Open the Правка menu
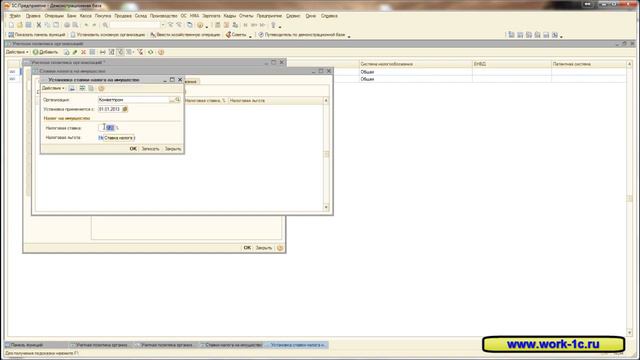 click(x=33, y=16)
